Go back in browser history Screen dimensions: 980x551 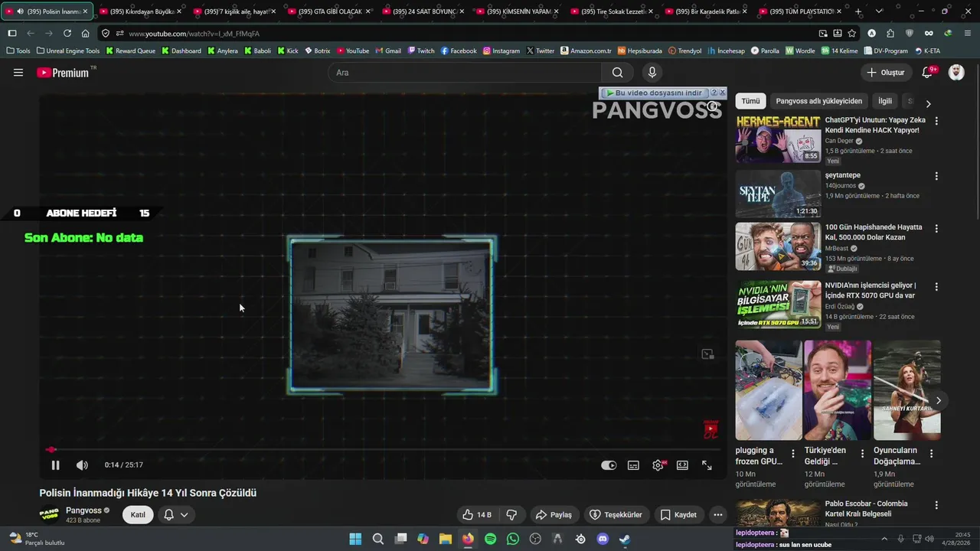31,34
